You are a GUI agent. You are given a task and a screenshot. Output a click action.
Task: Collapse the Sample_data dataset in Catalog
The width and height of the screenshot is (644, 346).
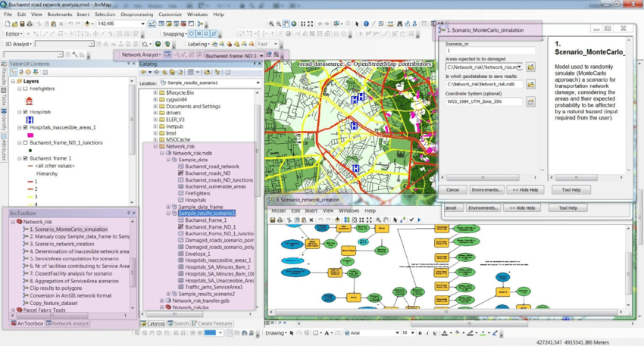click(168, 160)
